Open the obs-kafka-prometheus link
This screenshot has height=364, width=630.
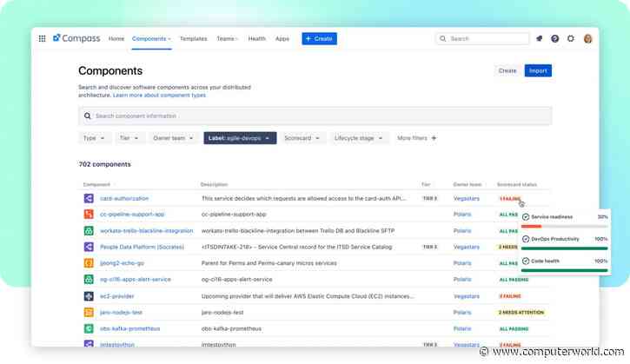[129, 329]
